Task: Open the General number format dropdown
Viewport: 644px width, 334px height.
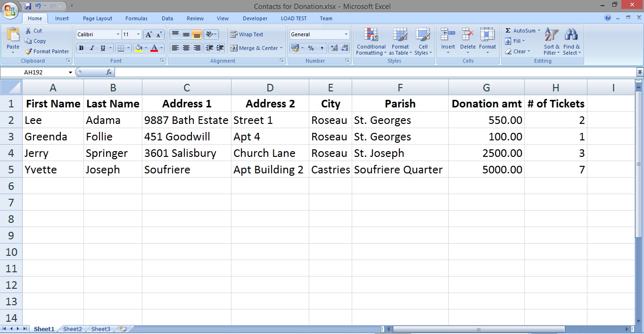Action: point(346,34)
